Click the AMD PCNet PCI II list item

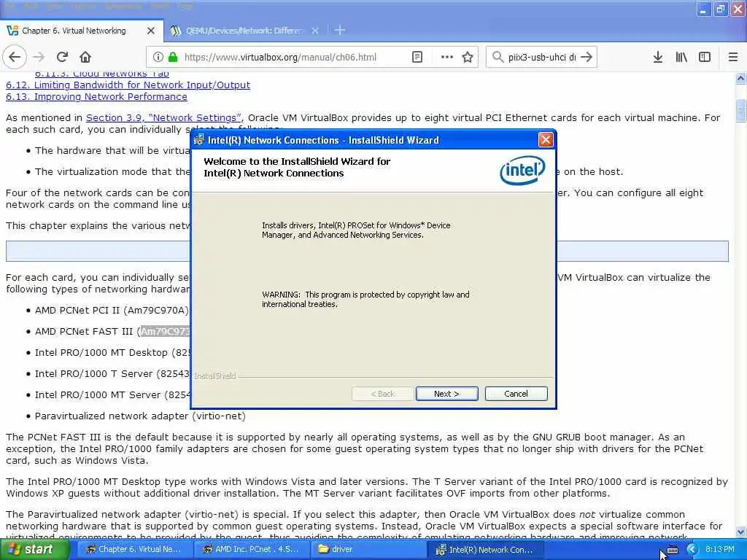112,311
